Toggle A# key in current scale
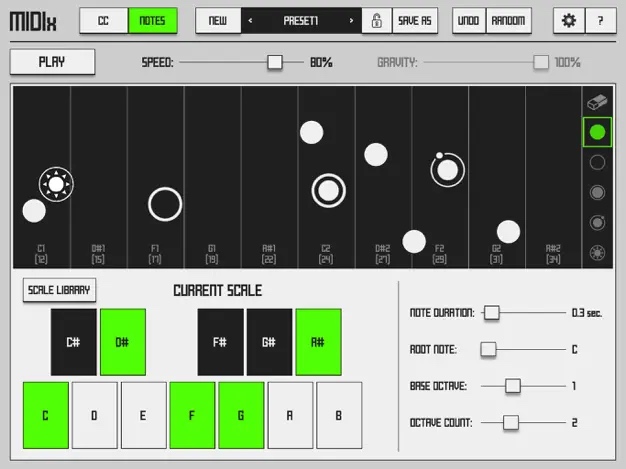The height and width of the screenshot is (469, 626). tap(318, 342)
